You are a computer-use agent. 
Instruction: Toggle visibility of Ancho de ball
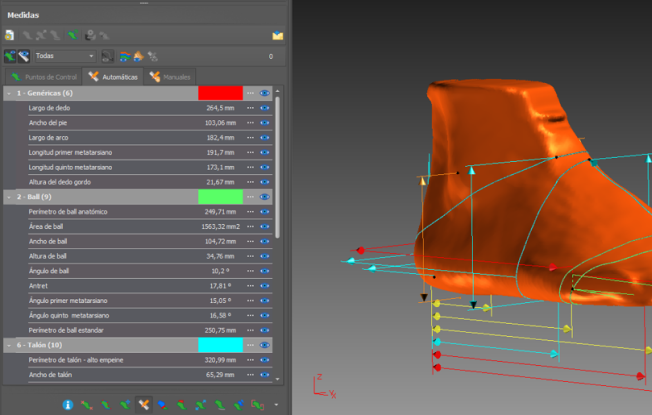point(265,242)
